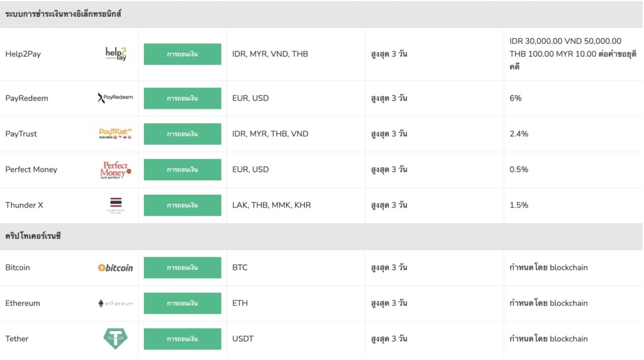Click the Perfect Money logo
Screen dimensions: 644x360
coord(116,170)
